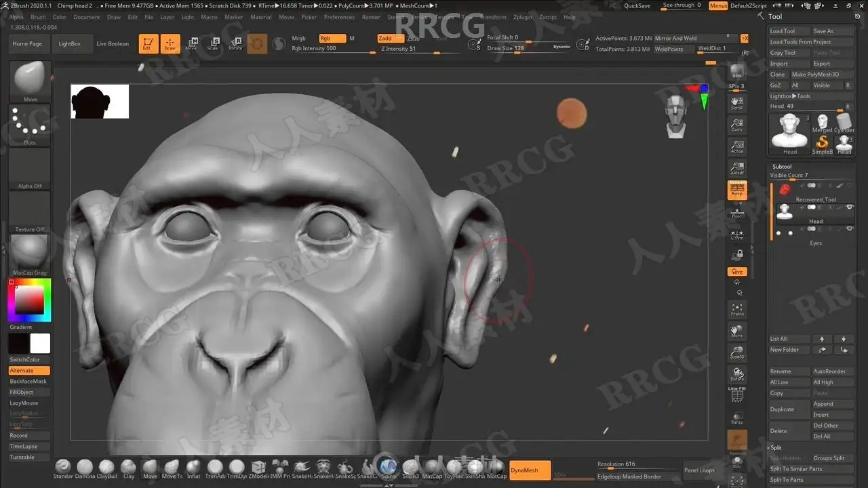Screen dimensions: 868x488
Task: Toggle visibility eye of Head subtool
Action: [x=850, y=207]
